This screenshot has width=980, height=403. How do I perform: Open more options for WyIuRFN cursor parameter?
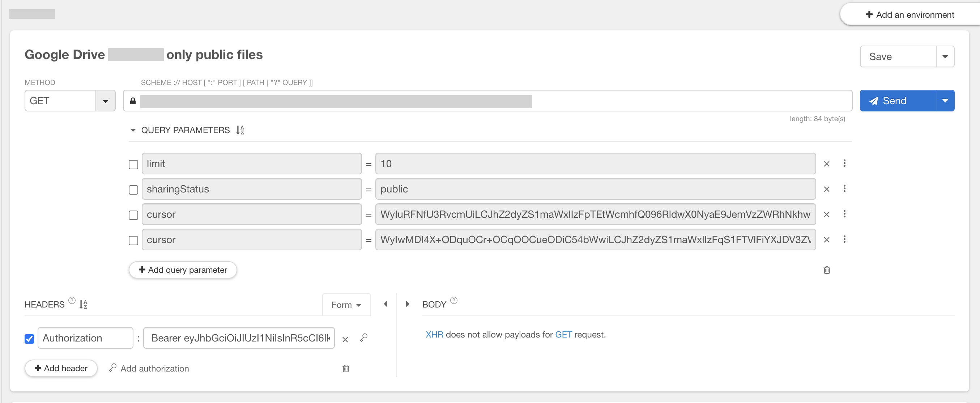(x=844, y=214)
